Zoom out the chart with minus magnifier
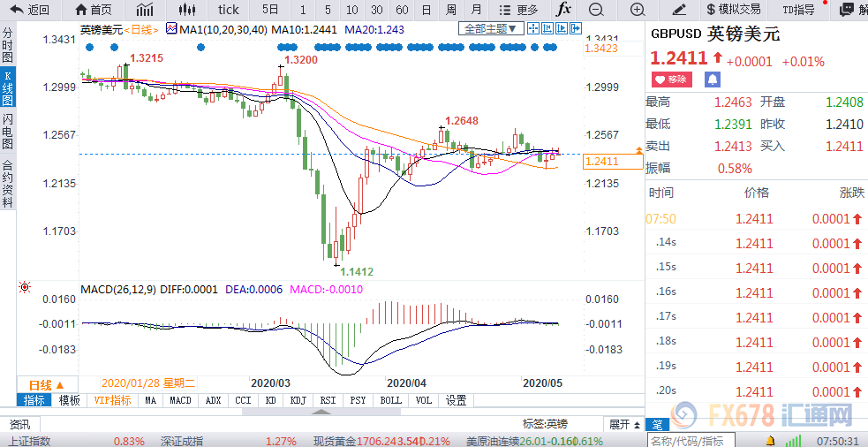This screenshot has width=868, height=447. click(596, 10)
